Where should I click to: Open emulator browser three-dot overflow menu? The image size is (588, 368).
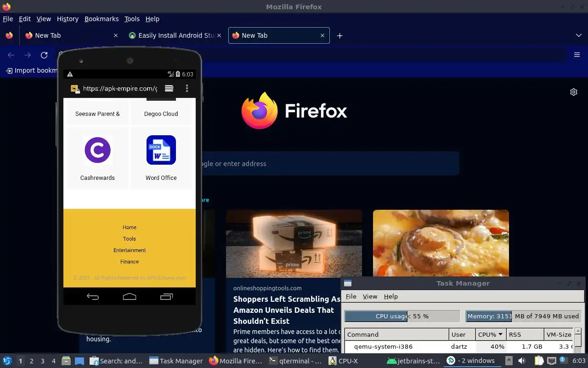click(x=187, y=88)
